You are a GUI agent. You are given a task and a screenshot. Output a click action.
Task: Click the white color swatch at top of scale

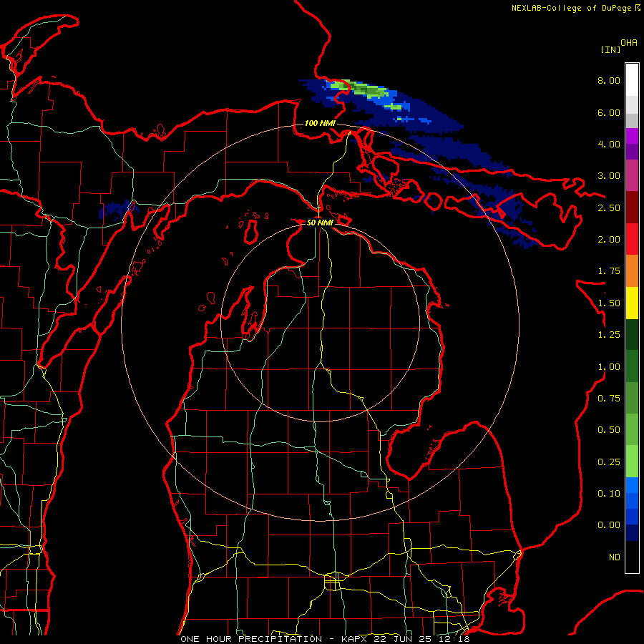pyautogui.click(x=632, y=79)
